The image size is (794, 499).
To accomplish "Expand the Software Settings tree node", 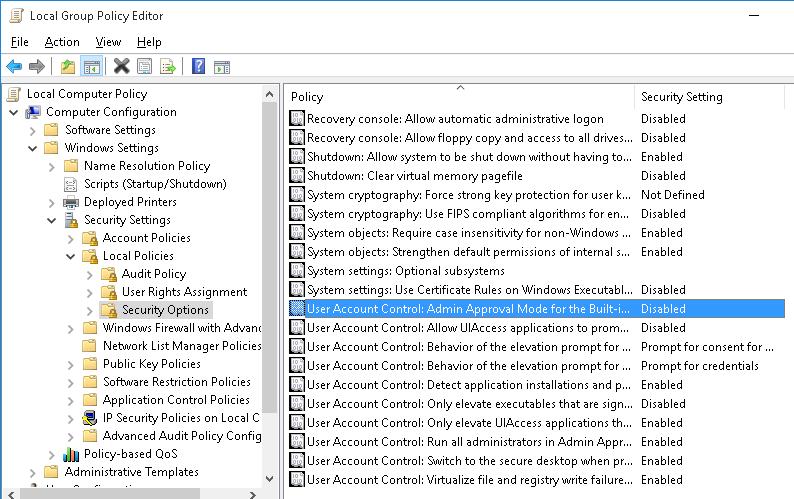I will (32, 130).
